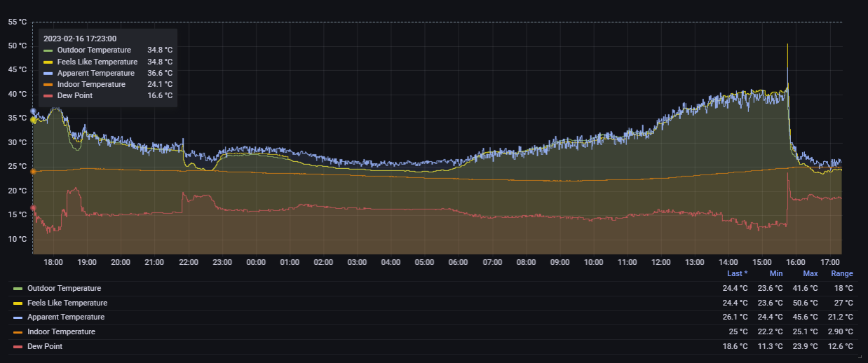The image size is (868, 363).
Task: Click Dew Point Max value 23.9 °C
Action: pos(806,346)
